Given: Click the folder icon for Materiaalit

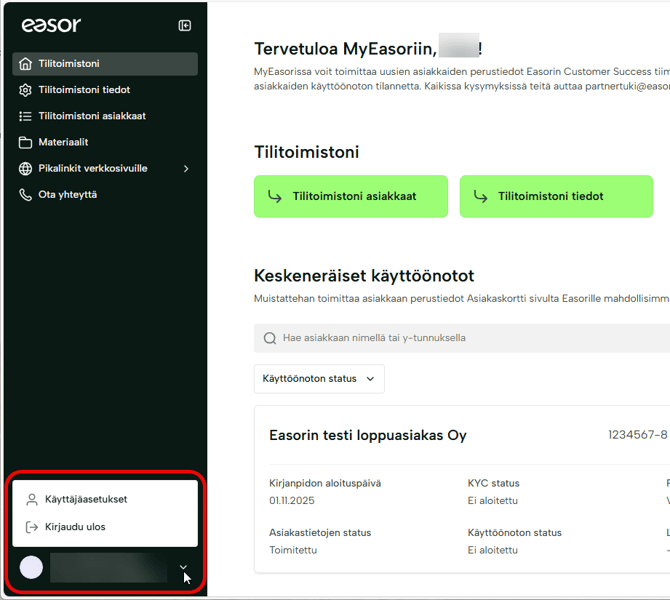Looking at the screenshot, I should click(25, 142).
